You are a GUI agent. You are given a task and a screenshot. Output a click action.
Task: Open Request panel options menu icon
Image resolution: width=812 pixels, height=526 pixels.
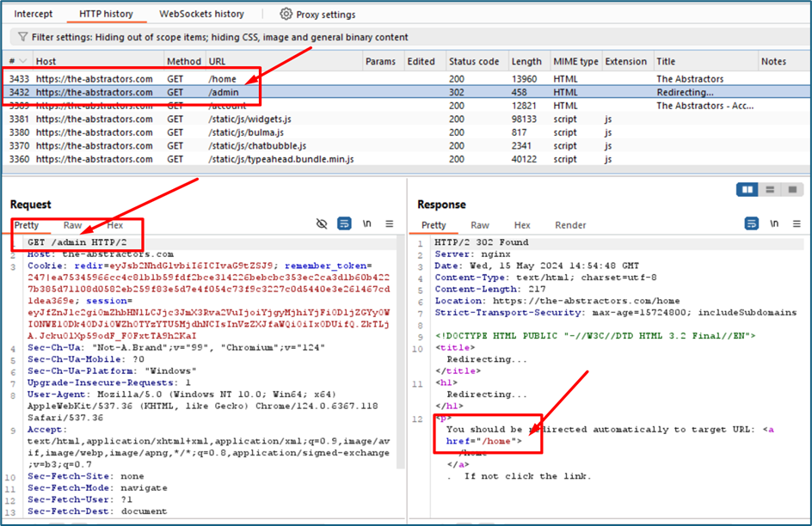[390, 223]
